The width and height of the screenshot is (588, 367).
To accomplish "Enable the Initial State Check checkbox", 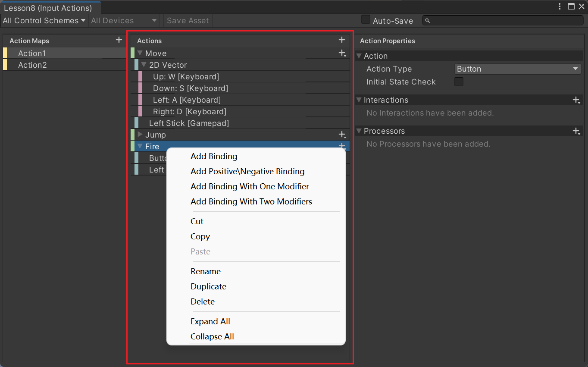I will (459, 82).
